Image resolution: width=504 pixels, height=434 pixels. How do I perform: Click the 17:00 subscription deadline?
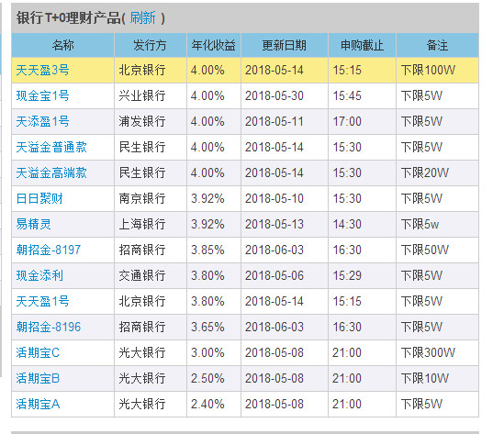coord(347,121)
